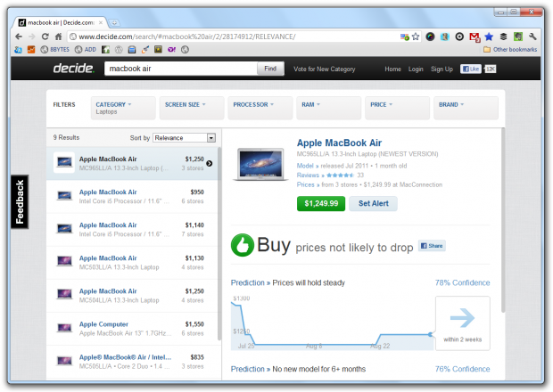Click the Find search button
The height and width of the screenshot is (392, 553).
click(270, 69)
